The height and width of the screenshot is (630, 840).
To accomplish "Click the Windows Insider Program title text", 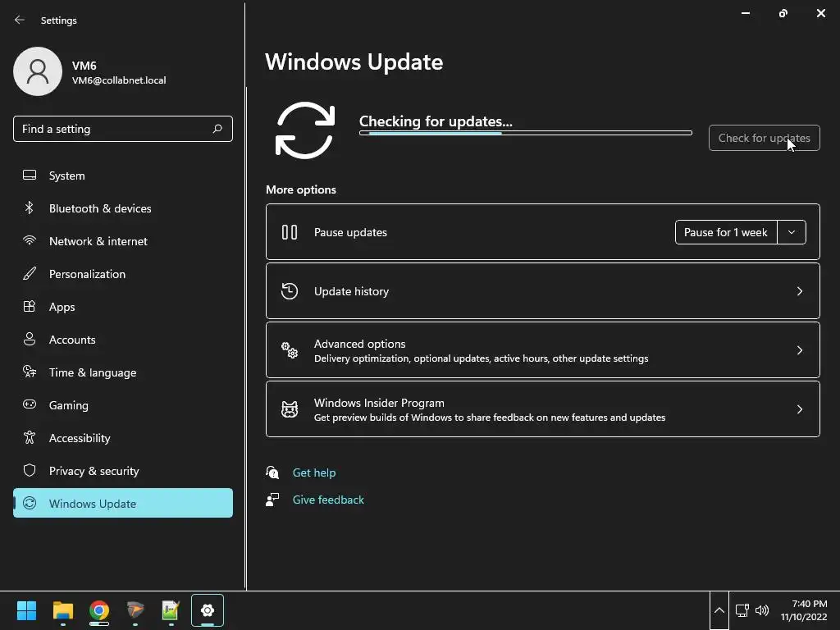I will point(379,402).
